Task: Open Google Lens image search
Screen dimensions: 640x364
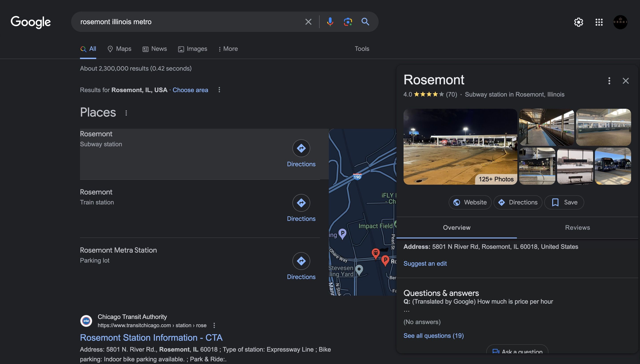Action: pyautogui.click(x=348, y=22)
